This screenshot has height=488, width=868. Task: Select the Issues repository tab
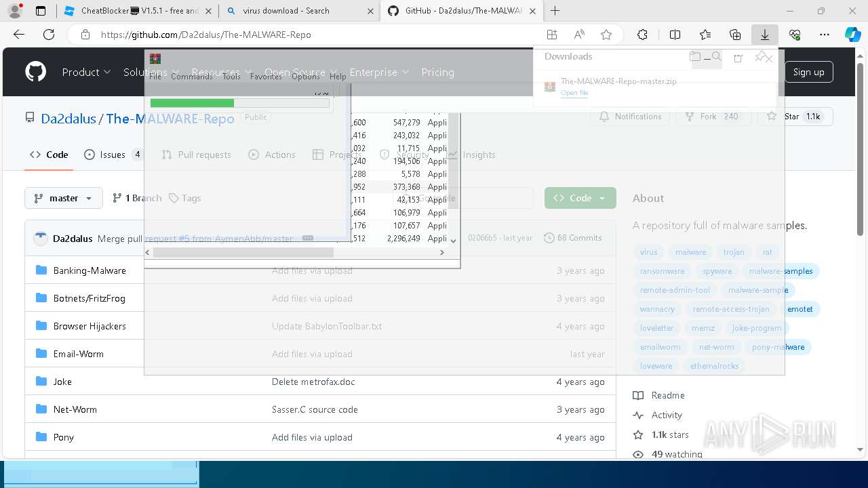click(113, 155)
